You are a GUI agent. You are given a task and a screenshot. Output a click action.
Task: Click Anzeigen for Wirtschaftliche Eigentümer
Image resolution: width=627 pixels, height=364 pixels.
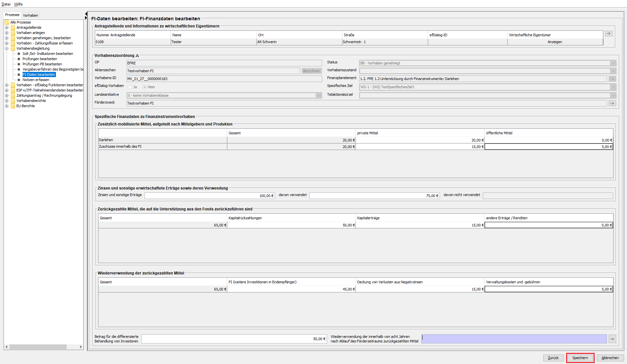(x=555, y=42)
